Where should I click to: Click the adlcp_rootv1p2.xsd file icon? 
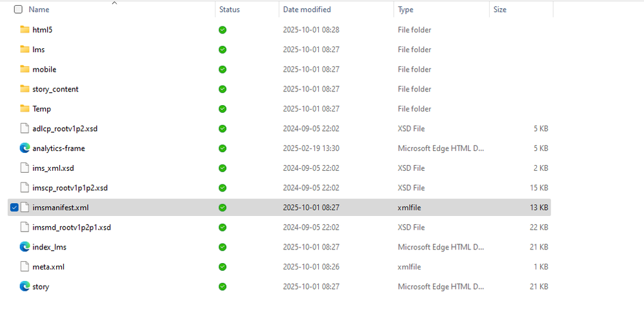(25, 129)
